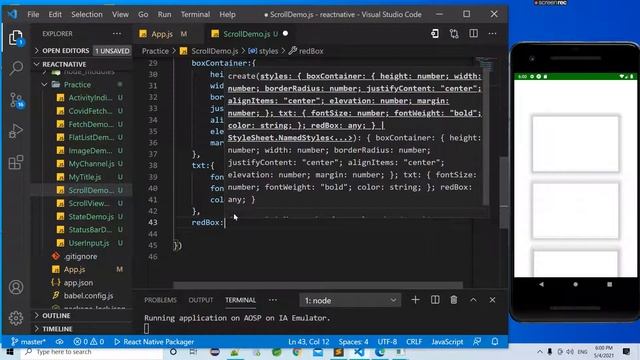Change file encoding 'UTF-8'

tap(387, 342)
